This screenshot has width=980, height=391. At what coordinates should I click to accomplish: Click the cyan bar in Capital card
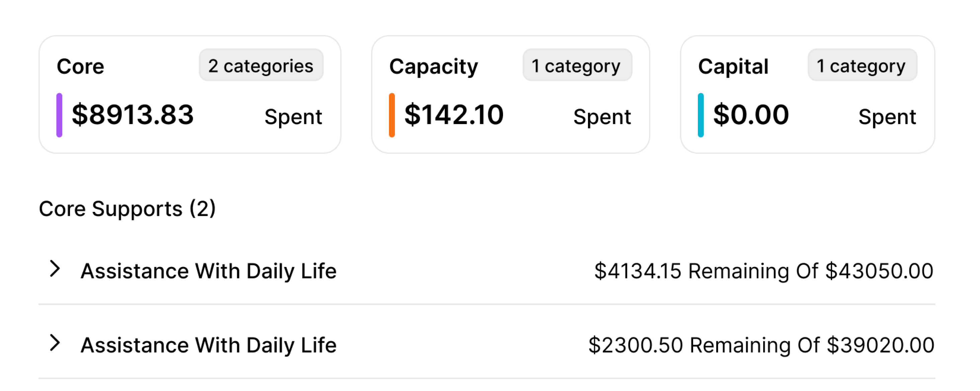[x=701, y=115]
